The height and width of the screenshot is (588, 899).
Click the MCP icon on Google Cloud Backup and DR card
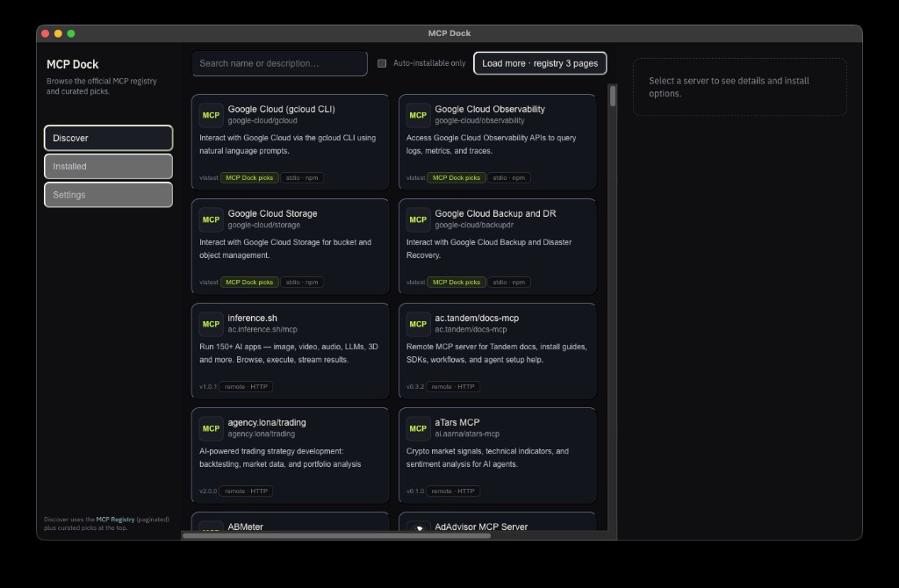point(417,219)
